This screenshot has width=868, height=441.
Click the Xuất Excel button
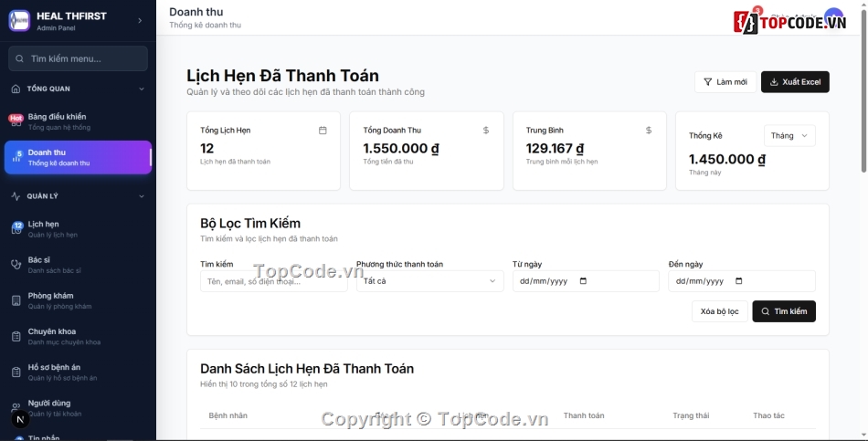click(795, 82)
